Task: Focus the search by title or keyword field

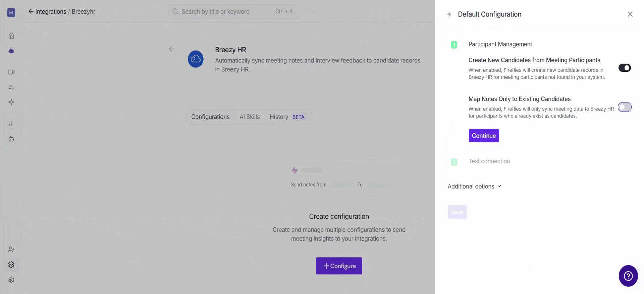Action: (x=232, y=12)
